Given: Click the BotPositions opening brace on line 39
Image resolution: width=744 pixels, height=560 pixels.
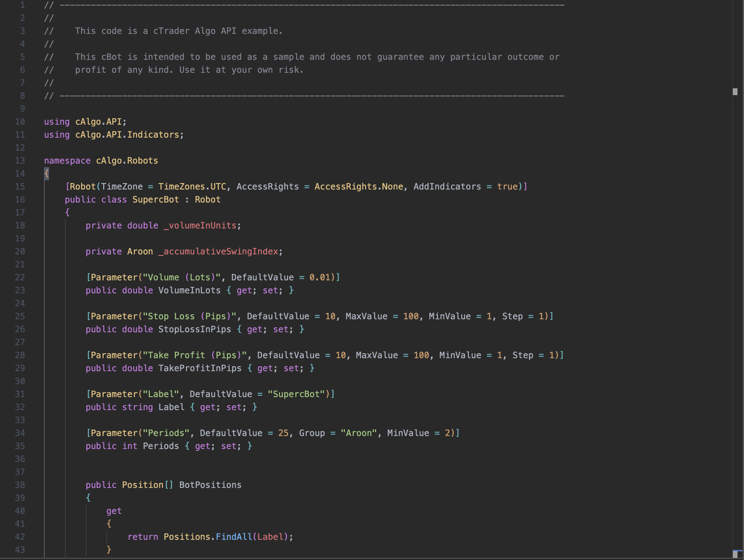Looking at the screenshot, I should point(88,498).
